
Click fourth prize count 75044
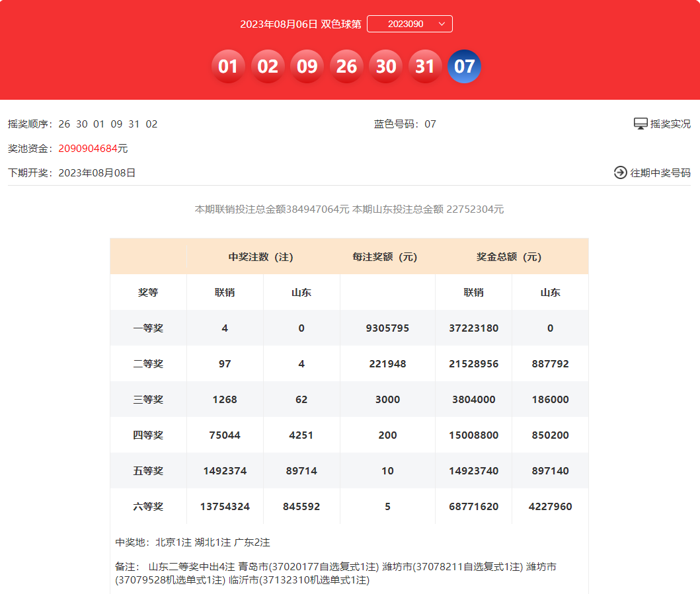(225, 435)
